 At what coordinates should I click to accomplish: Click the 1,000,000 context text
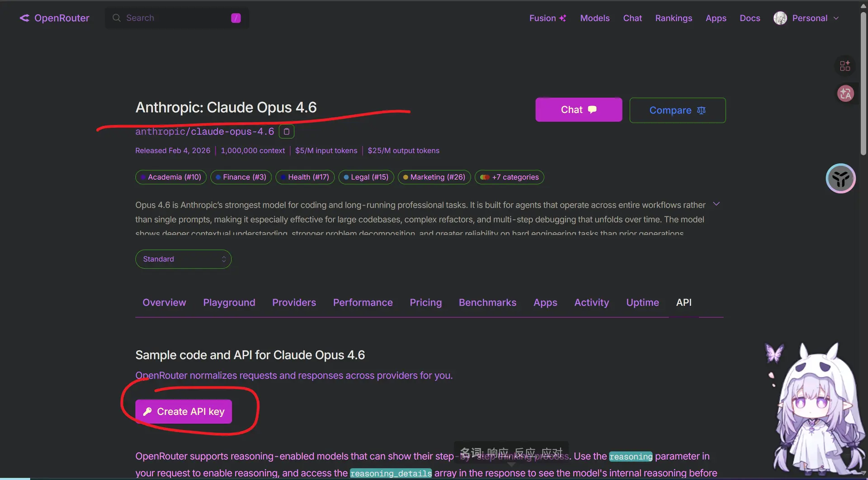tap(253, 151)
